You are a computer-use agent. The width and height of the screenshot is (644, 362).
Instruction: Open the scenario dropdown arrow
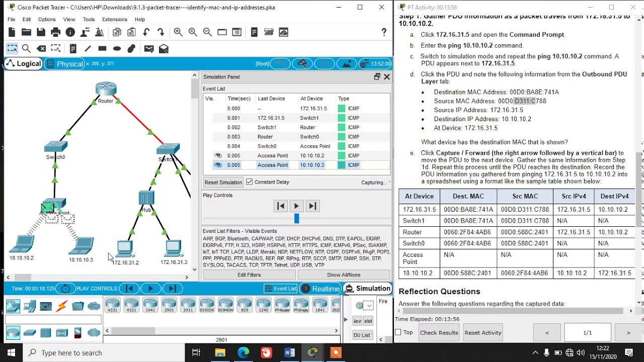[x=369, y=305]
